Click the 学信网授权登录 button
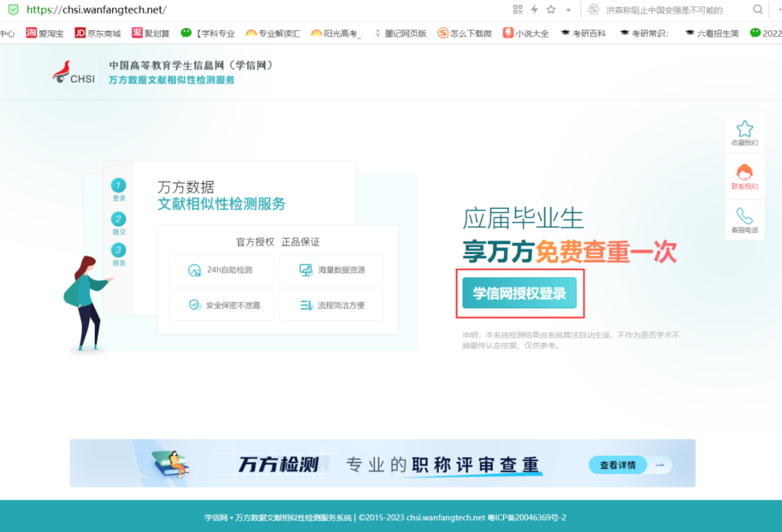Screen dimensions: 782x532 pos(519,293)
